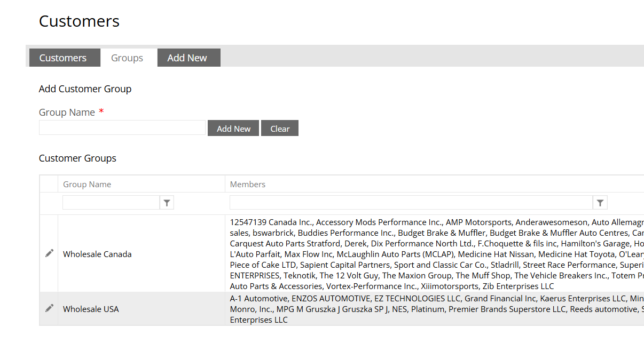The height and width of the screenshot is (352, 644).
Task: Open the Group Name column filter icon
Action: click(x=167, y=203)
